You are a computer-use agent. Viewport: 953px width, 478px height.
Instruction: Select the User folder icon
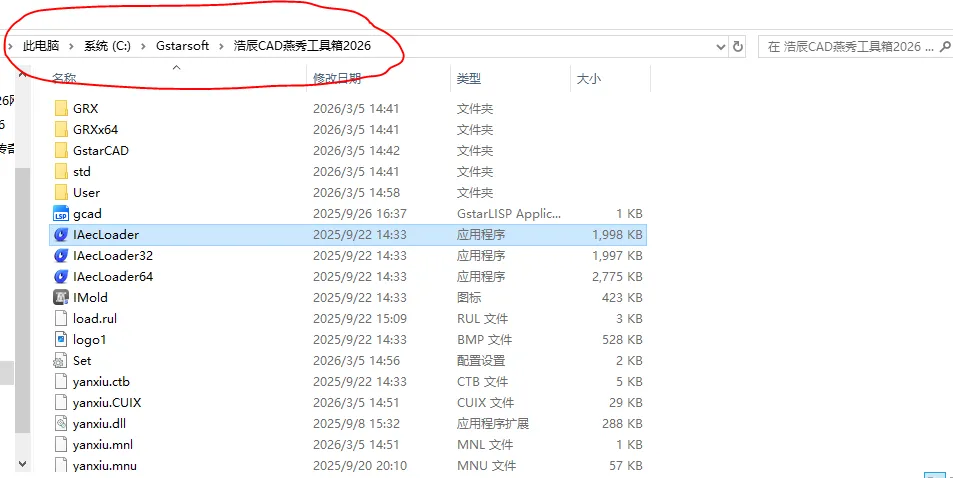tap(61, 192)
